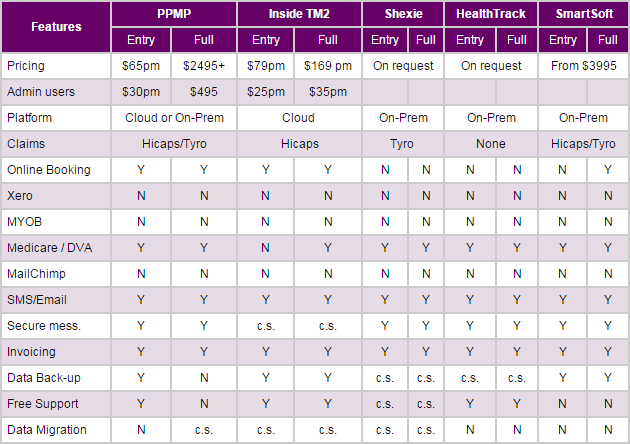Click the Cloud or On-Prem cell
The height and width of the screenshot is (444, 630).
tap(174, 118)
